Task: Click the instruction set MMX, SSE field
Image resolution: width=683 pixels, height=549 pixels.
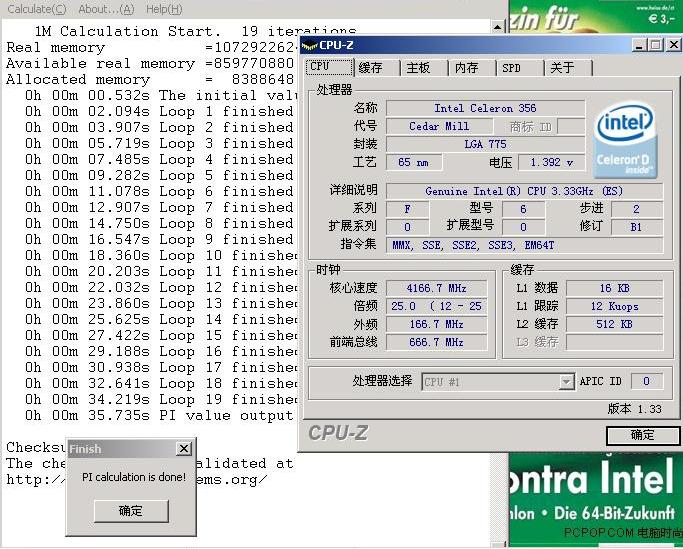Action: pyautogui.click(x=524, y=245)
